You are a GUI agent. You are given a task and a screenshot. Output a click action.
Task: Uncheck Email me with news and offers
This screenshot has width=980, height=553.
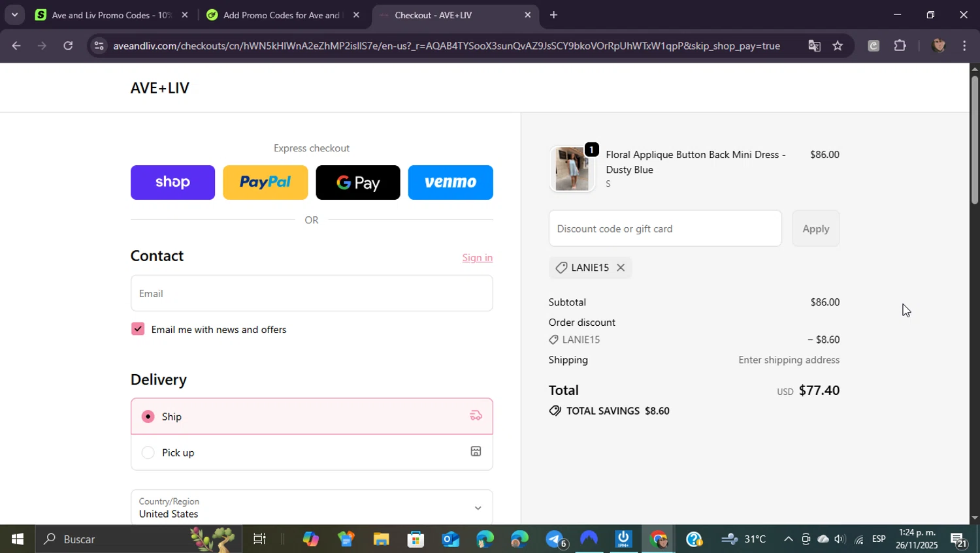pyautogui.click(x=137, y=328)
